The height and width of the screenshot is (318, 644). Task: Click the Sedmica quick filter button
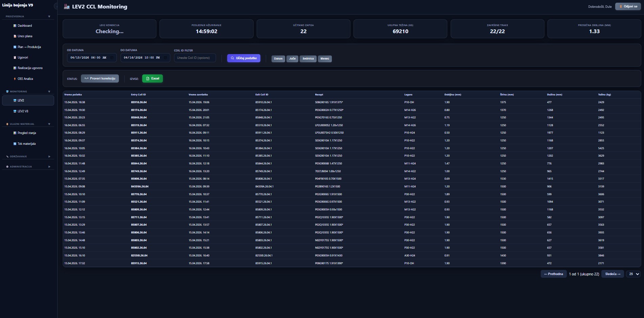(x=308, y=59)
